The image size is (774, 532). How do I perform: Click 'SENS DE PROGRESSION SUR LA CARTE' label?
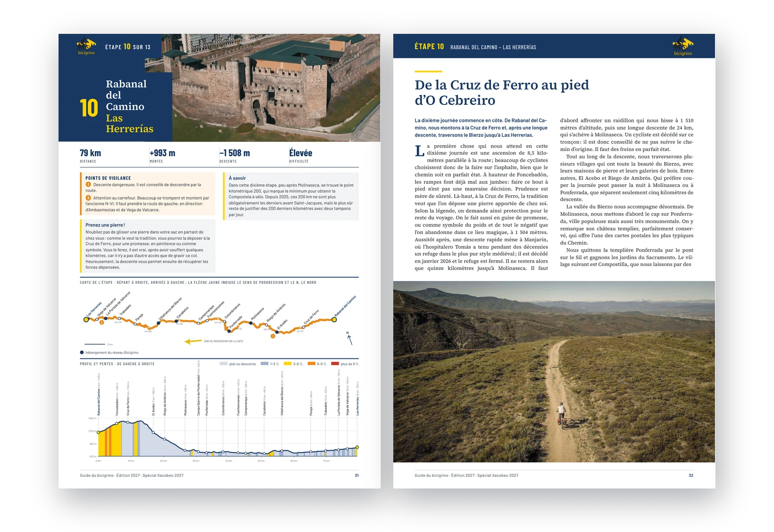[223, 341]
